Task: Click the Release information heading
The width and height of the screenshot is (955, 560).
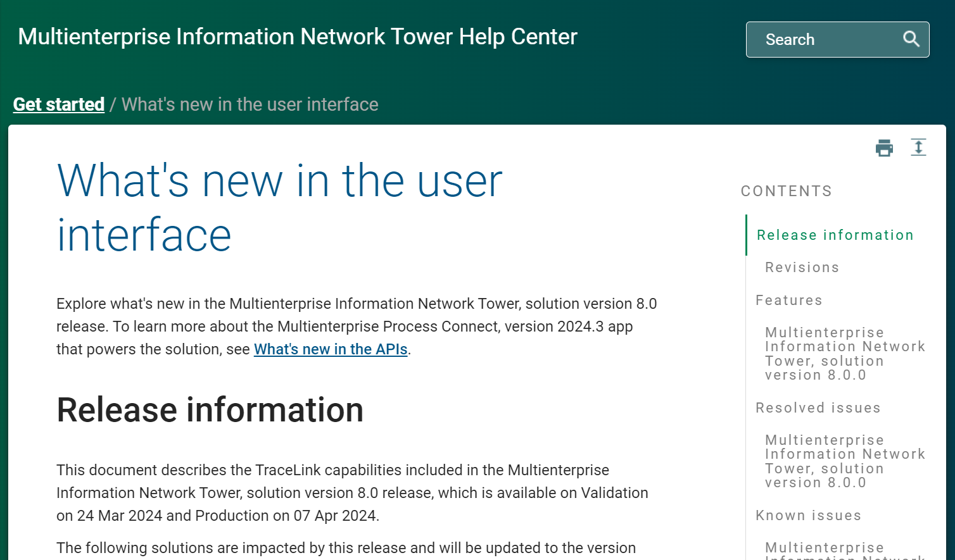Action: pyautogui.click(x=210, y=410)
